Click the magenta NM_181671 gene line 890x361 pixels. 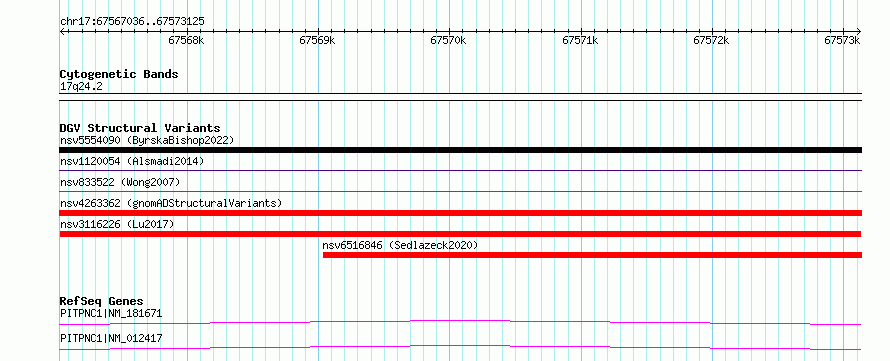tap(460, 322)
